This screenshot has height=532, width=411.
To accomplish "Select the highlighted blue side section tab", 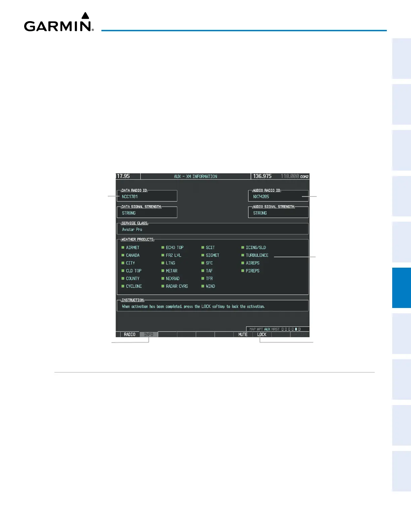I will tap(401, 288).
